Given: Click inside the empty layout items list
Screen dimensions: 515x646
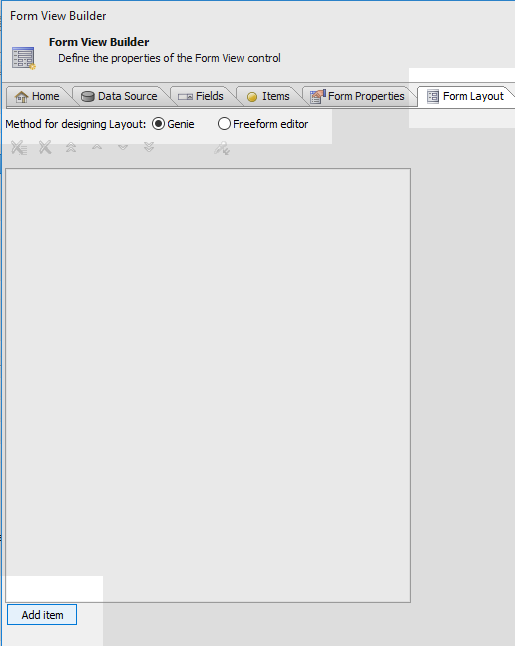Looking at the screenshot, I should 208,385.
